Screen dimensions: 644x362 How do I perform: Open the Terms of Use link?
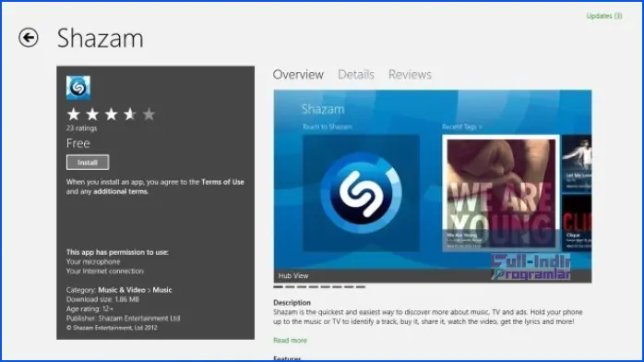(x=222, y=182)
